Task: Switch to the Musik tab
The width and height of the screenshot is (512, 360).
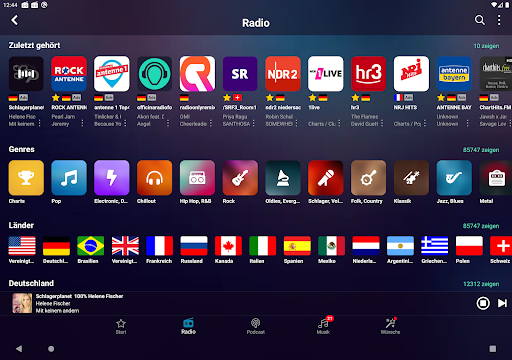Action: pyautogui.click(x=324, y=326)
